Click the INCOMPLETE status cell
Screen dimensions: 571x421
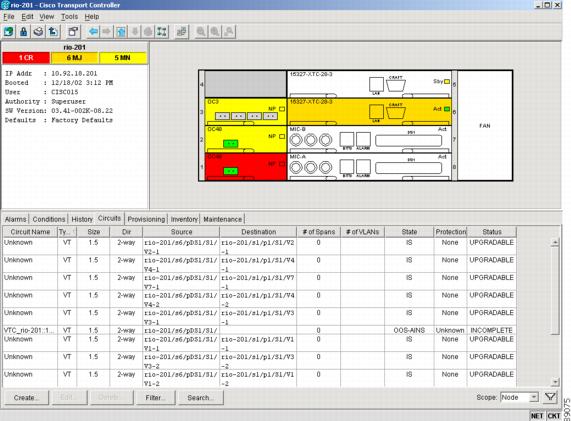click(x=491, y=330)
